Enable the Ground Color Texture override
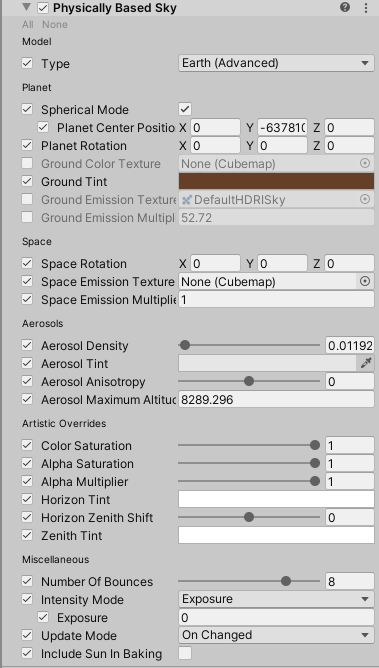Screen dimensions: 379x668 tap(27, 163)
